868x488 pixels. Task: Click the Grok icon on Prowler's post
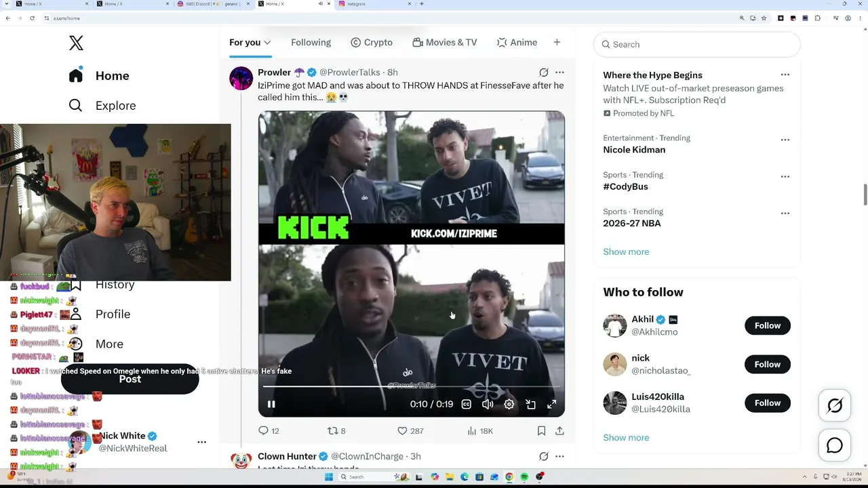[544, 73]
